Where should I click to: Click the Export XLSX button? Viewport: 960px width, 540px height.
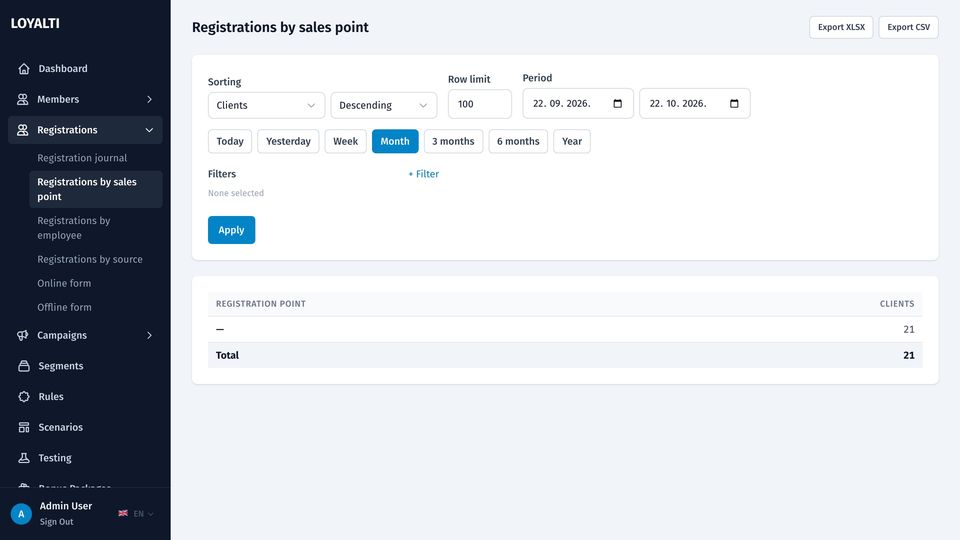(841, 27)
